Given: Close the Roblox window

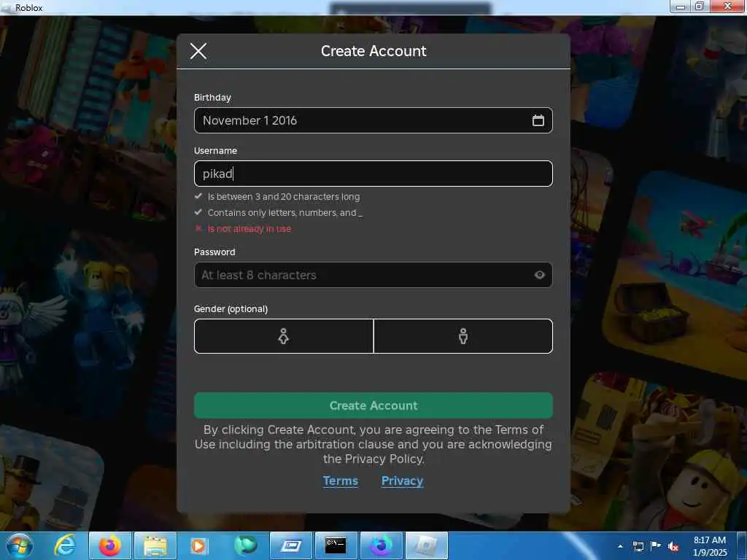Looking at the screenshot, I should (x=727, y=7).
